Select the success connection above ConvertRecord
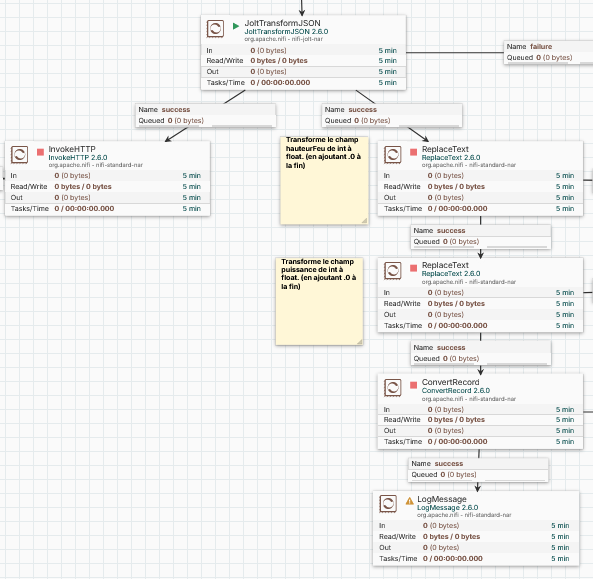593x579 pixels. (x=481, y=353)
